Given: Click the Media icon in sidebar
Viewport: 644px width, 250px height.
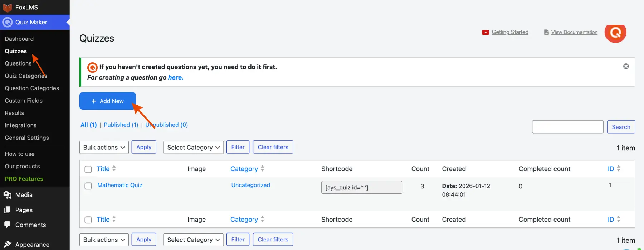Looking at the screenshot, I should (x=8, y=195).
